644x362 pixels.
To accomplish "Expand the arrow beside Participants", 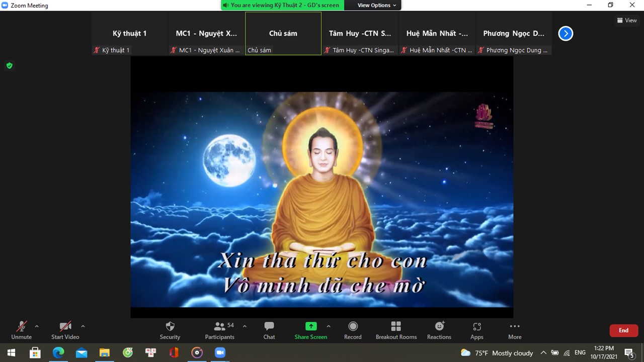I will pyautogui.click(x=245, y=326).
